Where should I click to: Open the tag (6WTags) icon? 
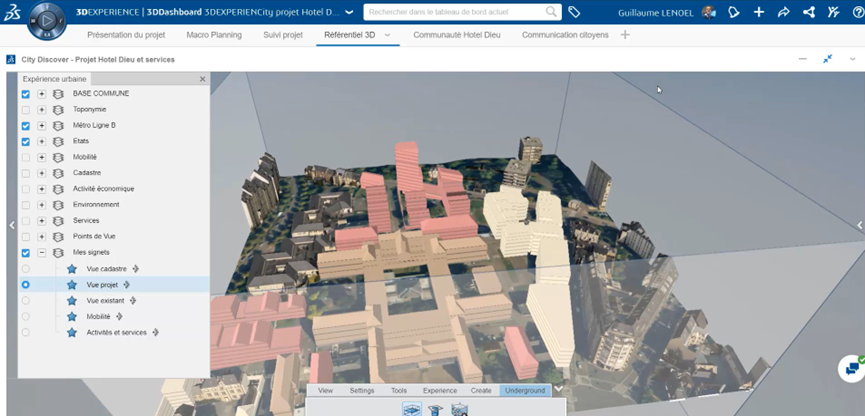574,12
